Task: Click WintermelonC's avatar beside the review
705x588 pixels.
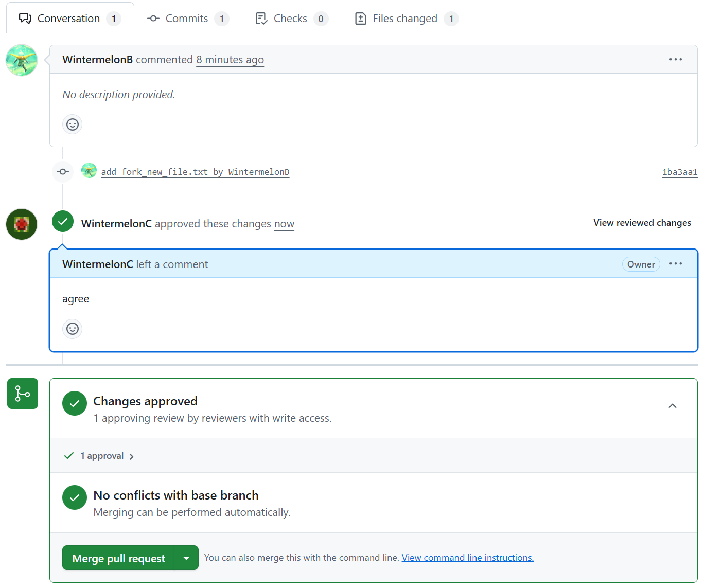Action: pos(22,224)
